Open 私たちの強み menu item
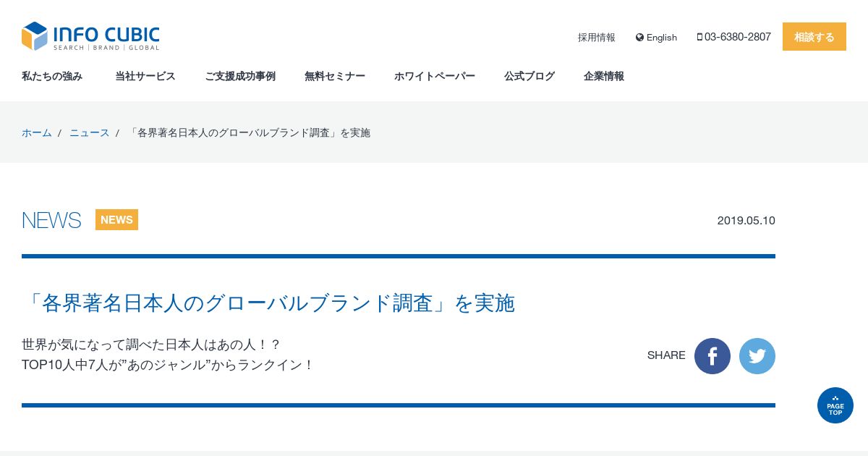868x456 pixels. click(x=52, y=76)
